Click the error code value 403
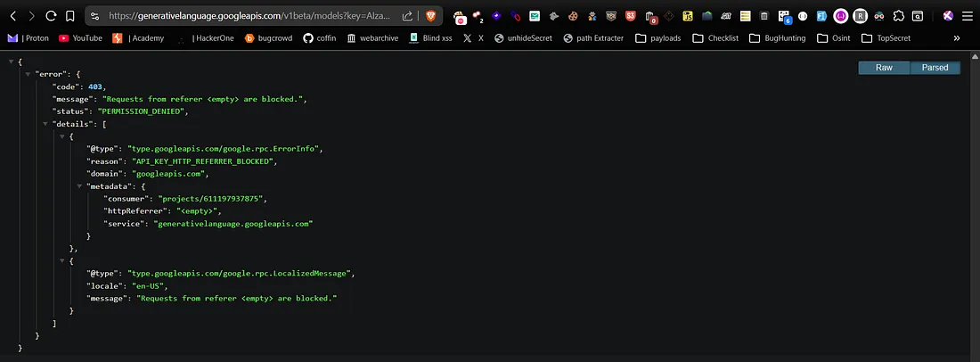The height and width of the screenshot is (362, 980). coord(95,86)
